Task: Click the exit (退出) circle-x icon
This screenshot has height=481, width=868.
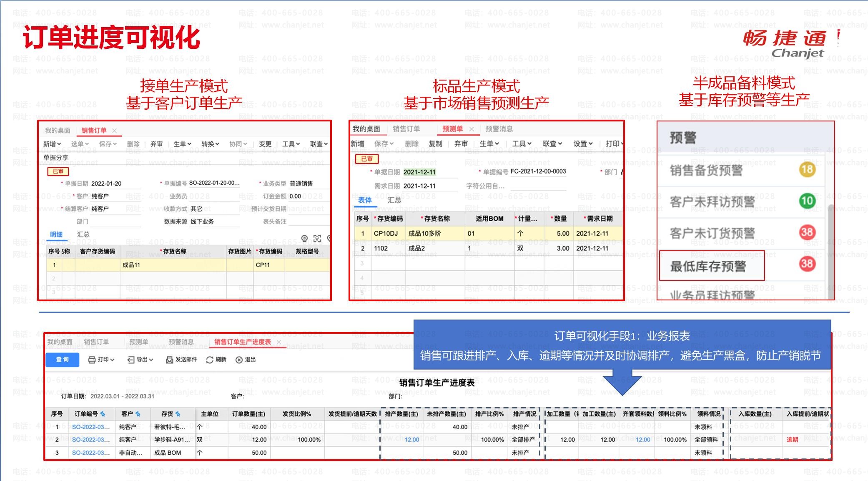Action: (239, 360)
